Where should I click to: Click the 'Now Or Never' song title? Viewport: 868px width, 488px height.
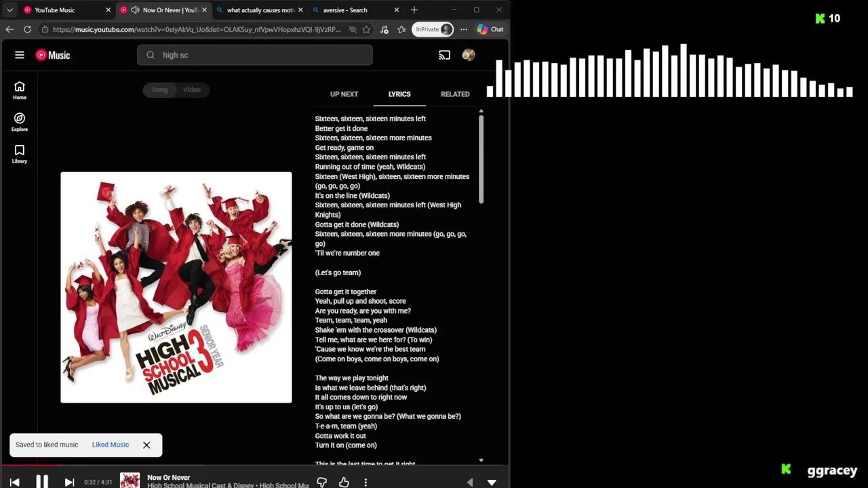[x=169, y=478]
